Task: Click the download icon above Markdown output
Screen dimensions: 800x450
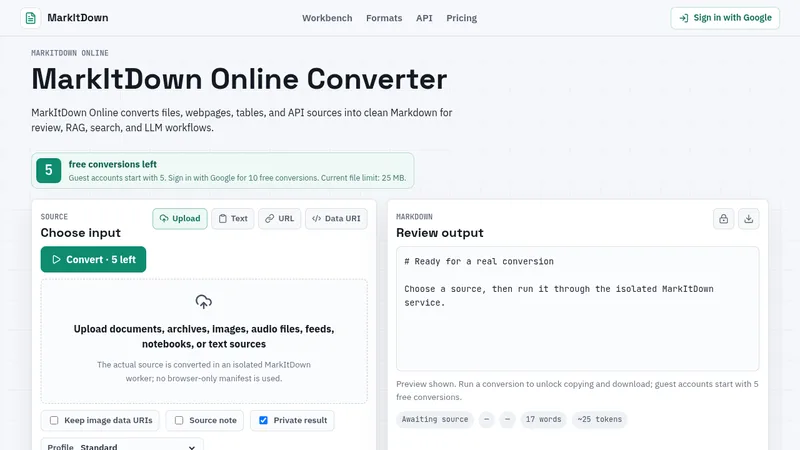Action: click(748, 218)
